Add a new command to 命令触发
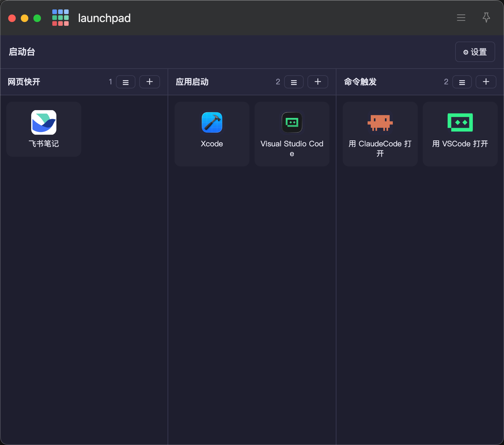 click(486, 82)
